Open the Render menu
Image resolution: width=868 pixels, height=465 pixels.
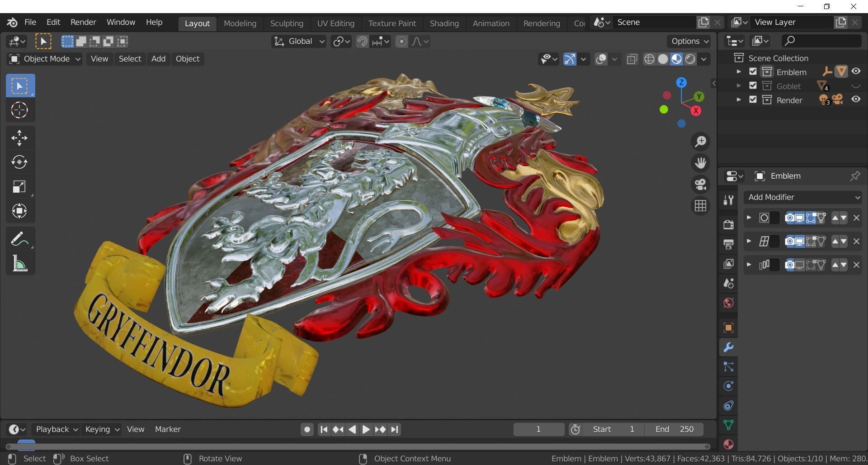[83, 22]
